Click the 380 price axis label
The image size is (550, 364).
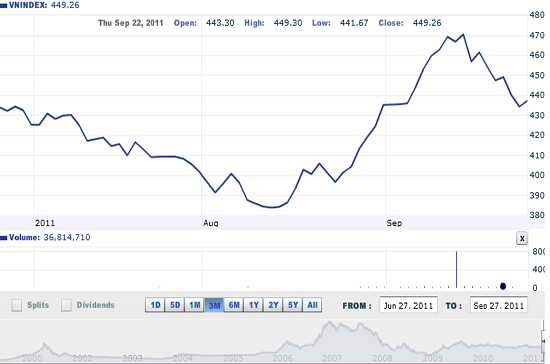point(537,215)
